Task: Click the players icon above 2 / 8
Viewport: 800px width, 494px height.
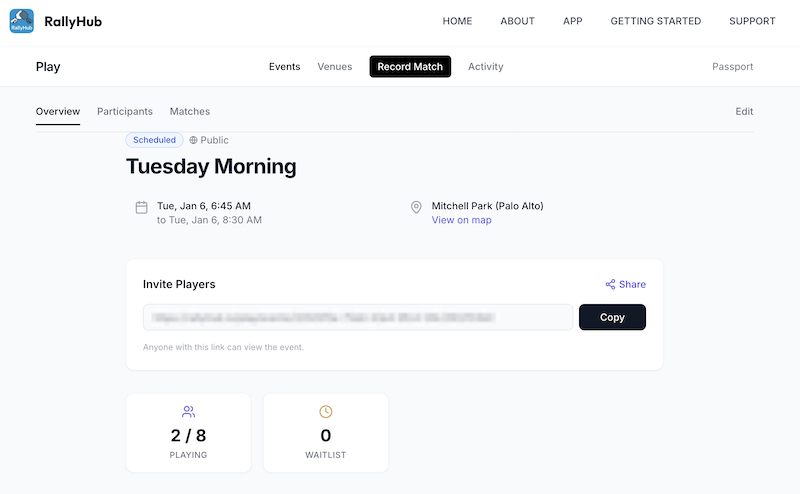Action: [x=188, y=411]
